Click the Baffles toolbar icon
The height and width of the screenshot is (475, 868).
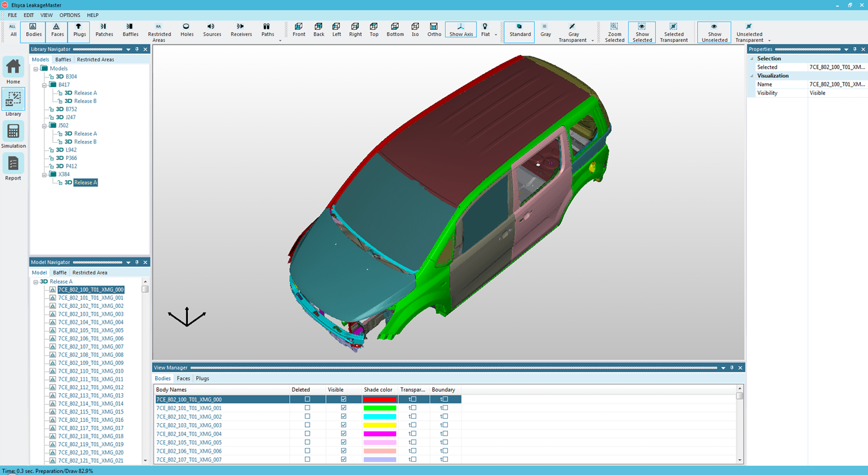(x=130, y=30)
